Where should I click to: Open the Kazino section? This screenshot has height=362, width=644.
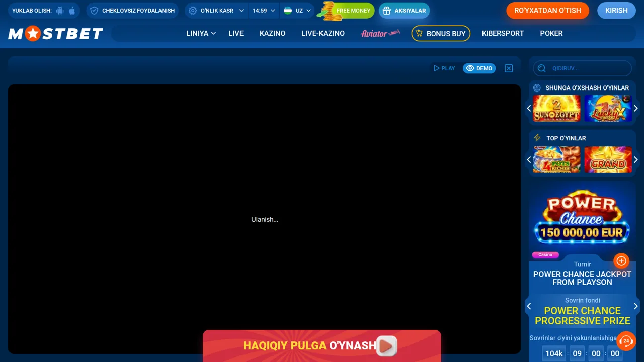(x=272, y=33)
